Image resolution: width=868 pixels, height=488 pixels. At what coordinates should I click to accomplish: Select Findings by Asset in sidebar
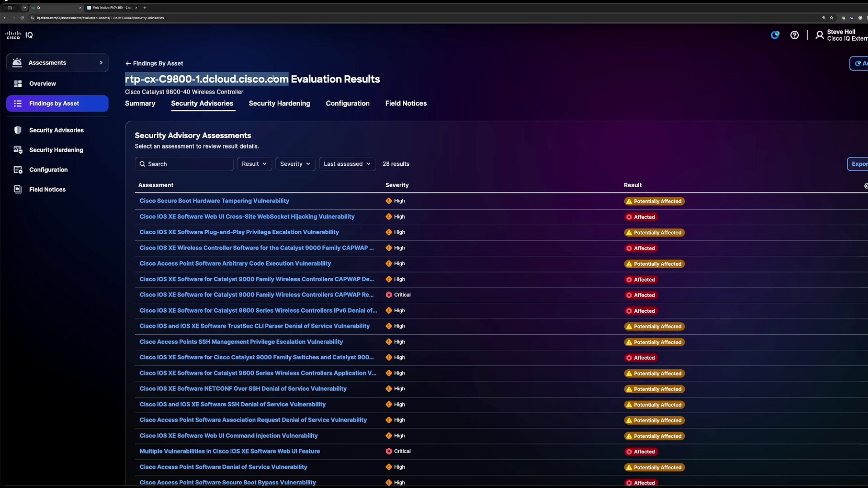[57, 103]
